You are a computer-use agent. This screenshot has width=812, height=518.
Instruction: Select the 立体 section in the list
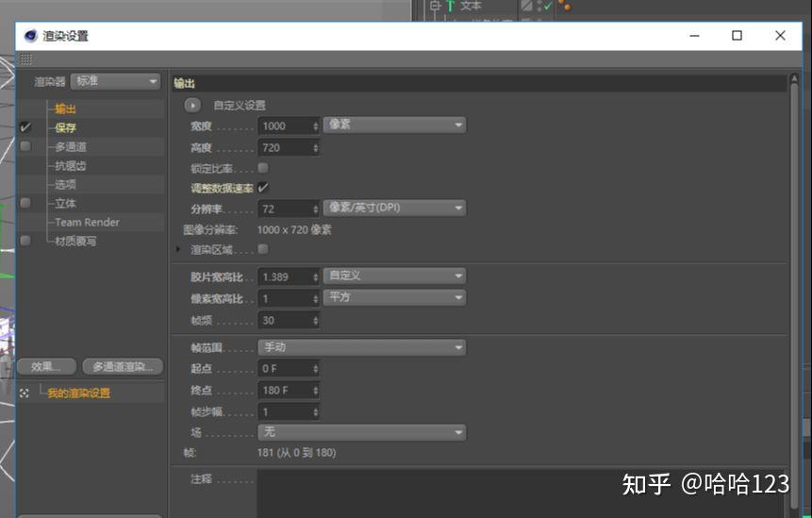pos(65,204)
